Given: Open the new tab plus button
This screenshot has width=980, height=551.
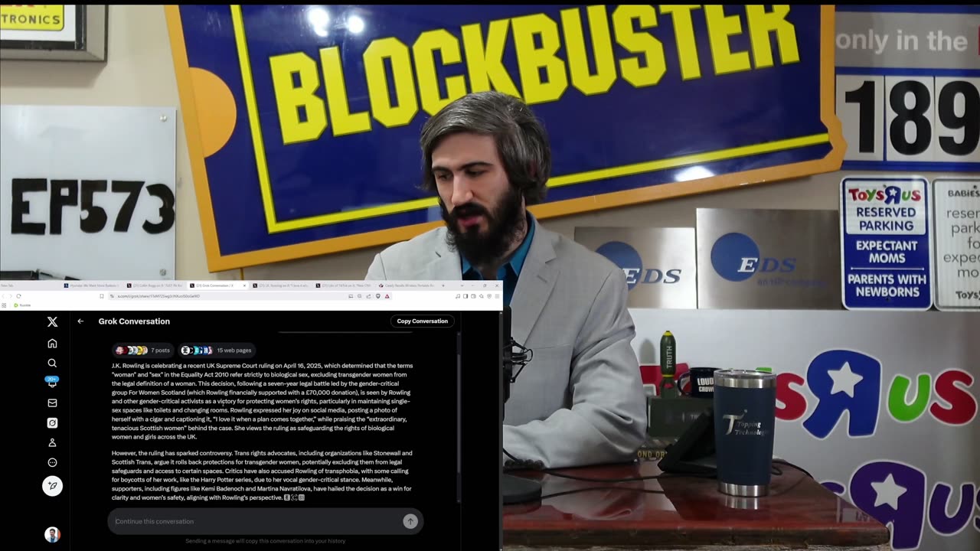Looking at the screenshot, I should (444, 285).
